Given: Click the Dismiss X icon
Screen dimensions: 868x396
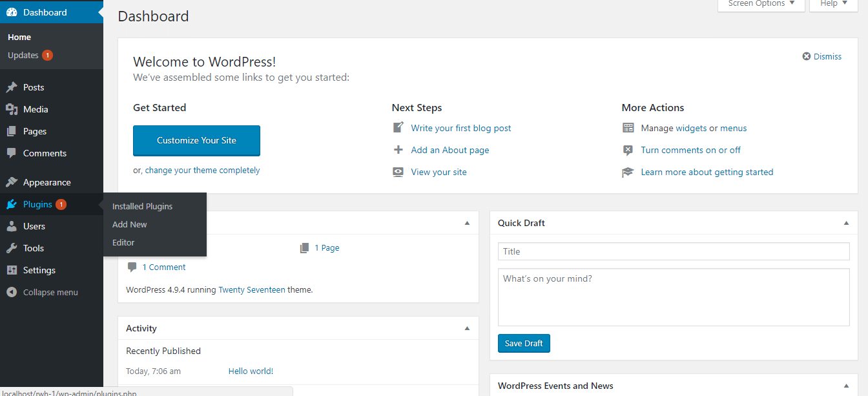Looking at the screenshot, I should [807, 56].
